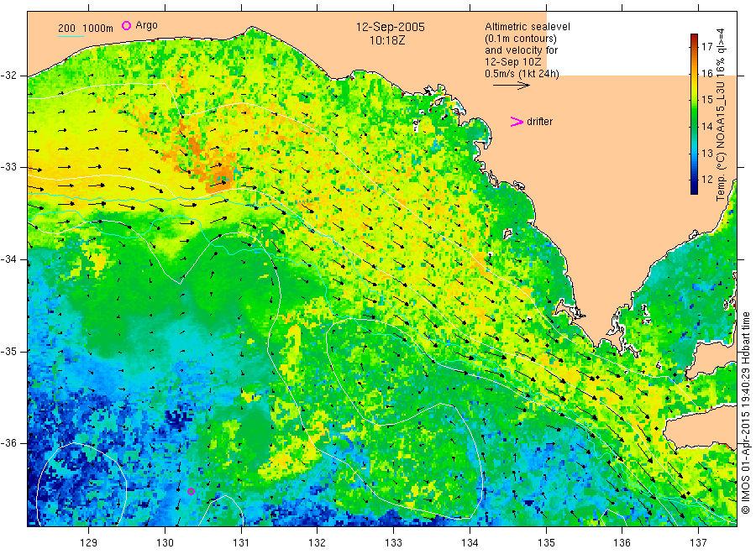This screenshot has width=756, height=554.
Task: Click latitude axis label -34
Action: pyautogui.click(x=8, y=259)
